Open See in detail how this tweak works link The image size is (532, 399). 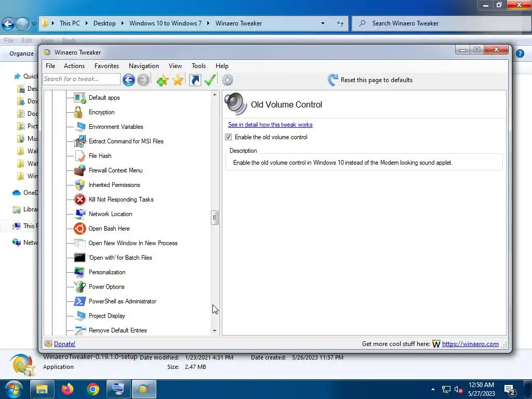point(270,125)
